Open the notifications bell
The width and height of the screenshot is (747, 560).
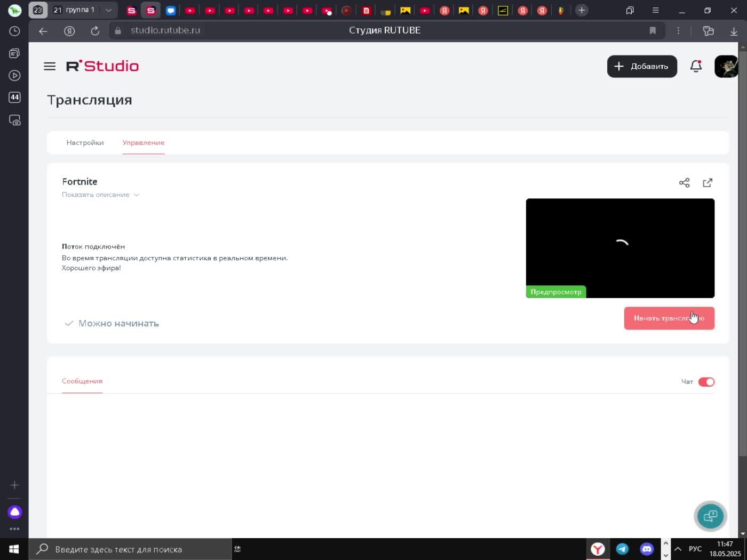point(696,66)
